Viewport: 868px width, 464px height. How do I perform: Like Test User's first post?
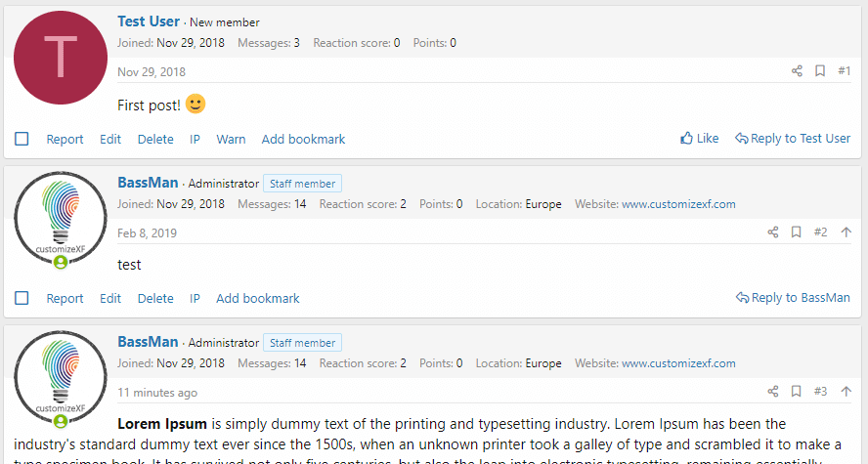coord(699,139)
